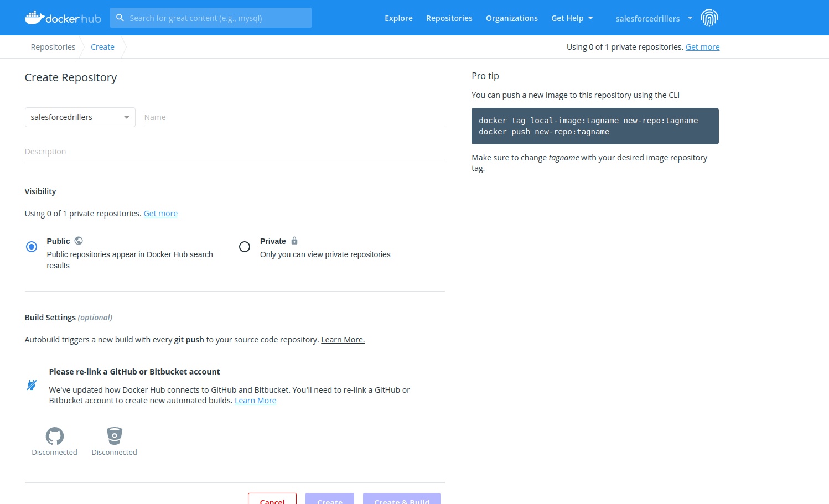Focus the Description input field
The width and height of the screenshot is (829, 504).
235,152
